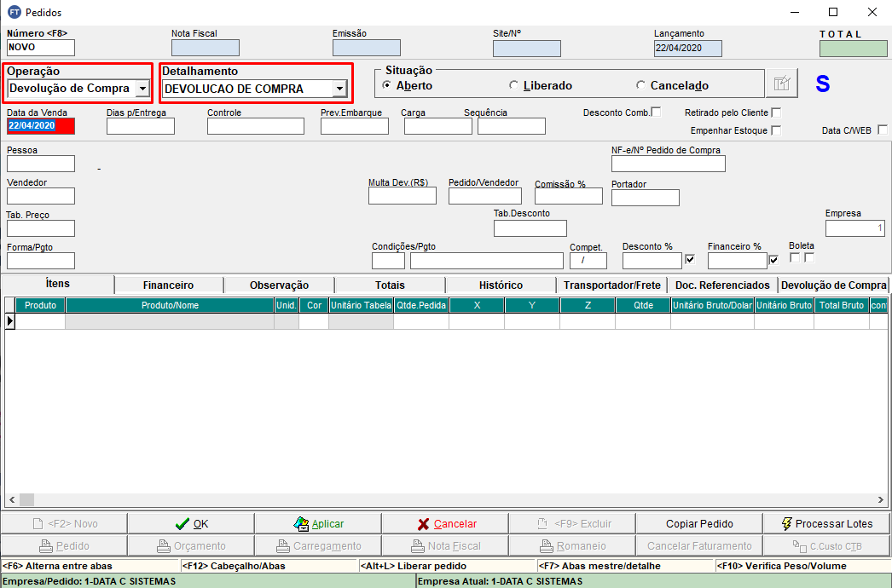Switch to the Financeiro tab
Image resolution: width=892 pixels, height=588 pixels.
click(x=168, y=285)
